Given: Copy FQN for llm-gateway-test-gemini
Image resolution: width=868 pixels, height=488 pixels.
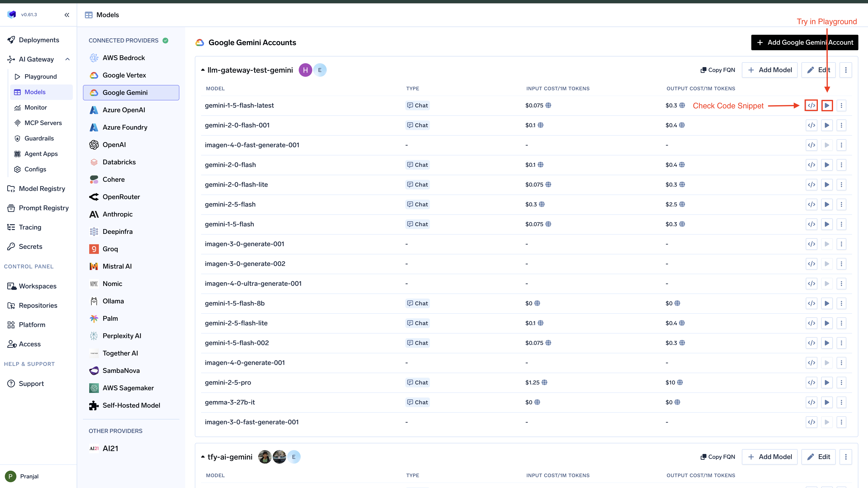Looking at the screenshot, I should [718, 70].
